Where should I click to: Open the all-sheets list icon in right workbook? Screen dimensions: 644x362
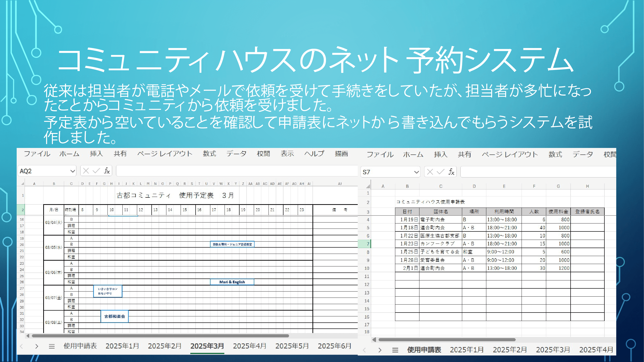[395, 350]
